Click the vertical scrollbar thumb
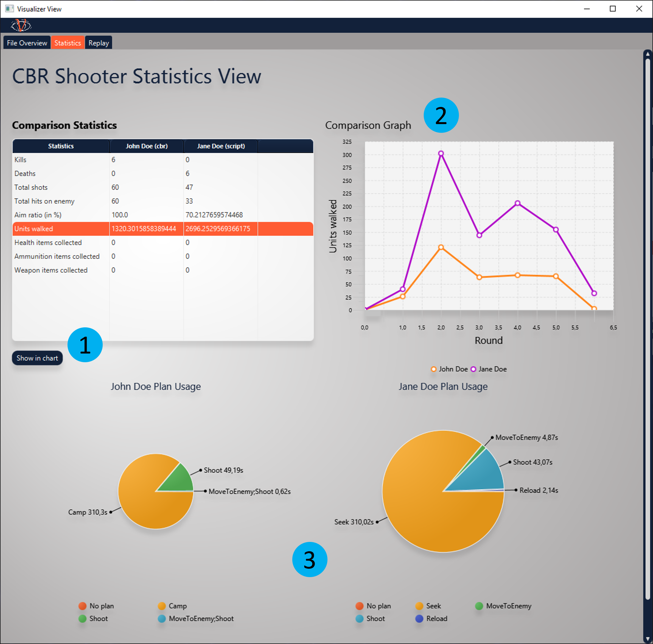The image size is (653, 644). [648, 329]
